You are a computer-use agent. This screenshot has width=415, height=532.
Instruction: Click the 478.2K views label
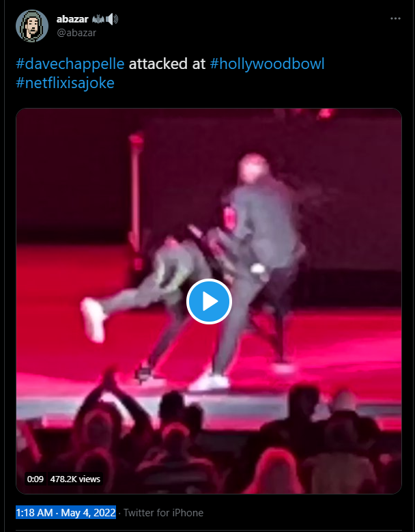75,479
